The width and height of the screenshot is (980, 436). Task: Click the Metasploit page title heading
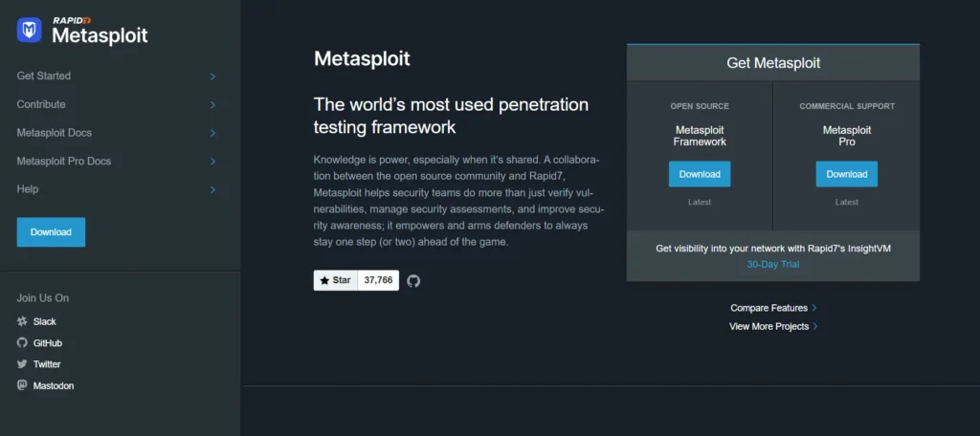[x=362, y=58]
